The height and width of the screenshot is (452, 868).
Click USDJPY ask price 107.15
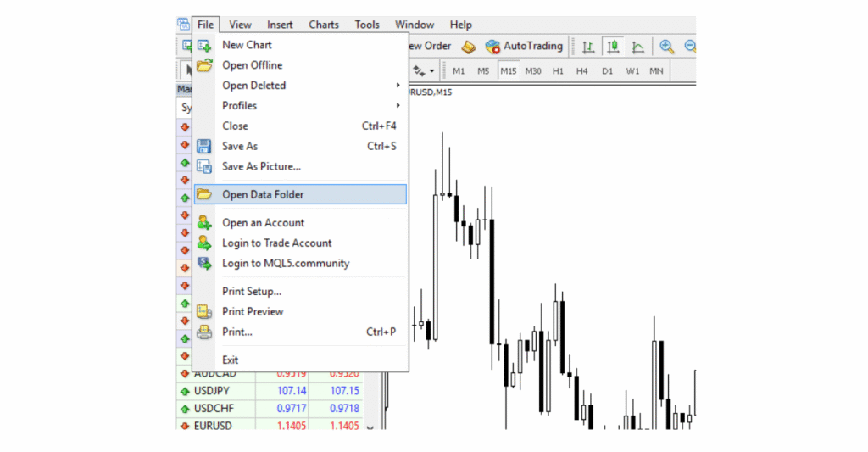point(345,391)
